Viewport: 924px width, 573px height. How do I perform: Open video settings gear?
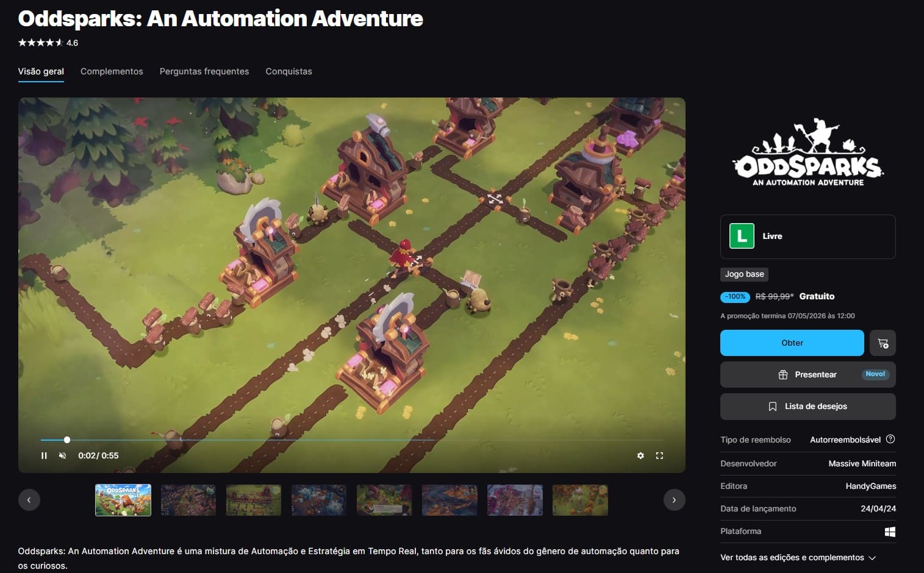(x=640, y=455)
